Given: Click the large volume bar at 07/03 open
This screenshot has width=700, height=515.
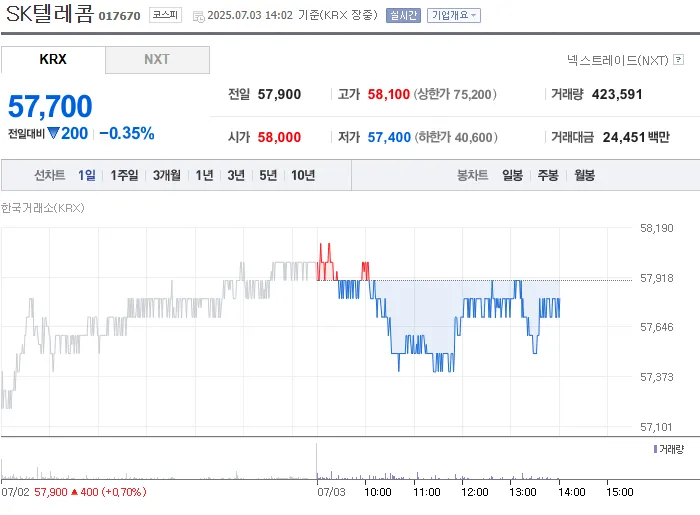Looking at the screenshot, I should [317, 461].
